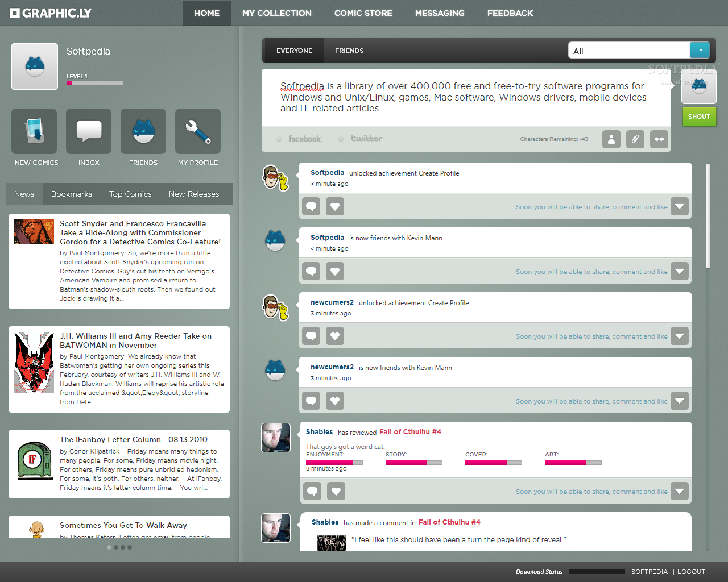This screenshot has height=582, width=728.
Task: Expand options on newcumers2 achievement post
Action: 680,336
